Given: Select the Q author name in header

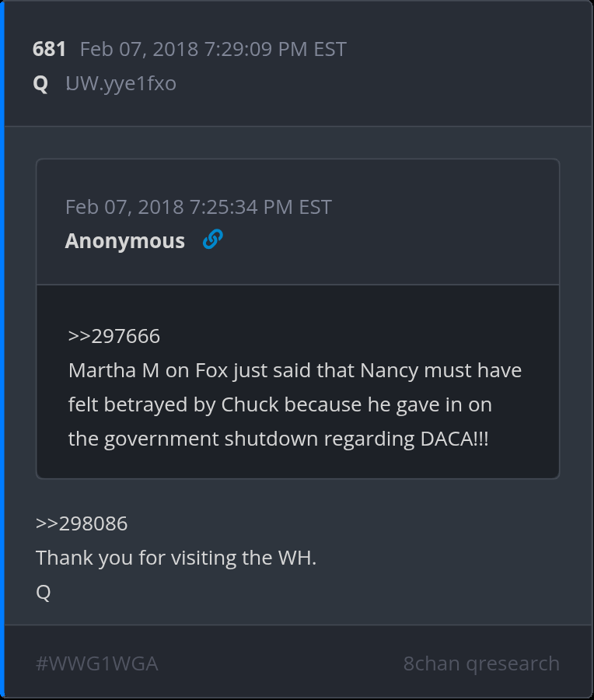Looking at the screenshot, I should pos(40,83).
